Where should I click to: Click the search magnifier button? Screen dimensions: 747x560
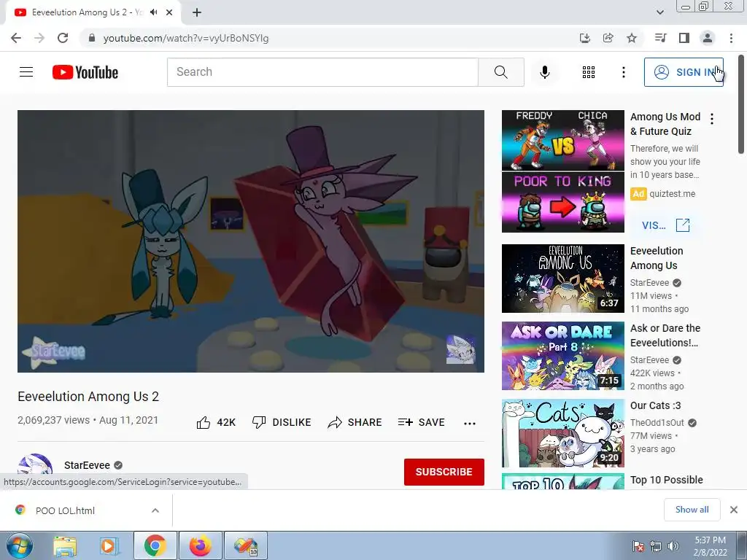tap(500, 72)
